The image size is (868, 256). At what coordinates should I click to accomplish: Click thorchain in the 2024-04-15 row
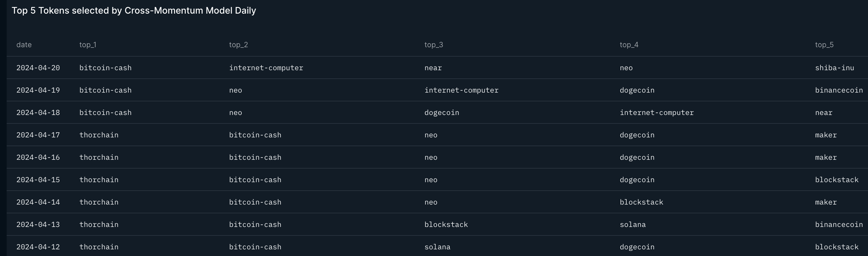pos(99,180)
